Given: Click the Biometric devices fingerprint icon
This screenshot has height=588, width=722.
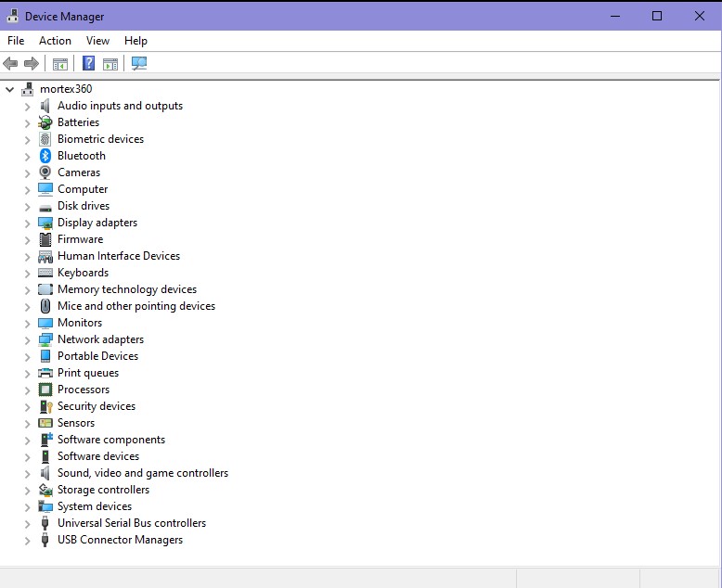Looking at the screenshot, I should coord(45,139).
